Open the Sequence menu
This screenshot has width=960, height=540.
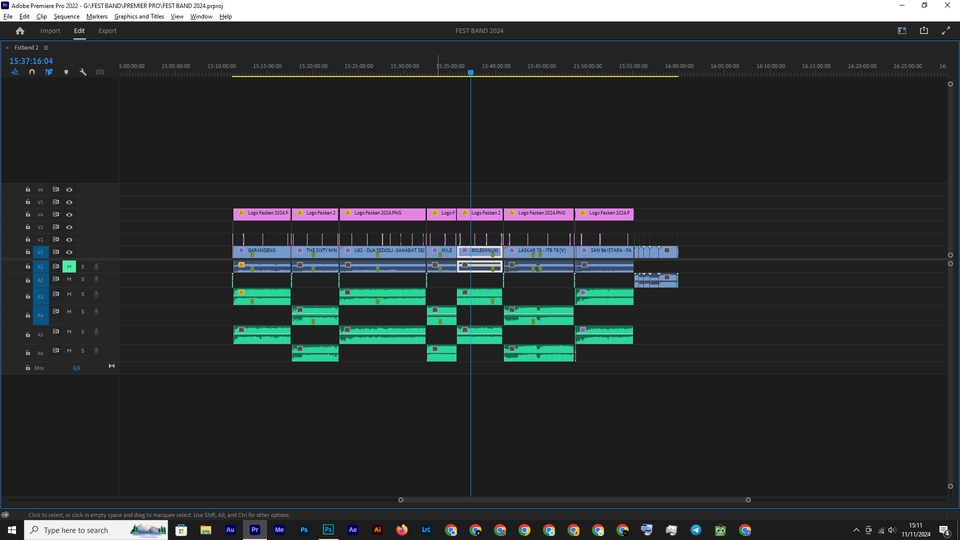click(66, 17)
